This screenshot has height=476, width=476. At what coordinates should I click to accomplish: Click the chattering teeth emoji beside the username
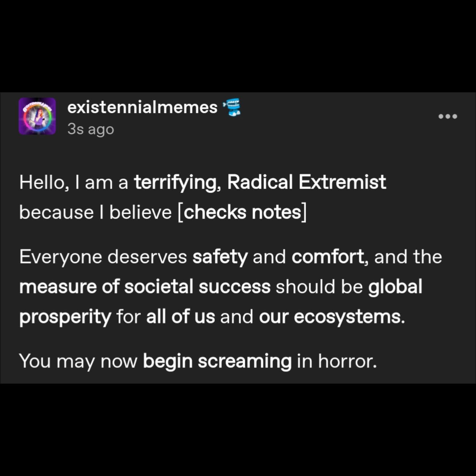pyautogui.click(x=233, y=108)
